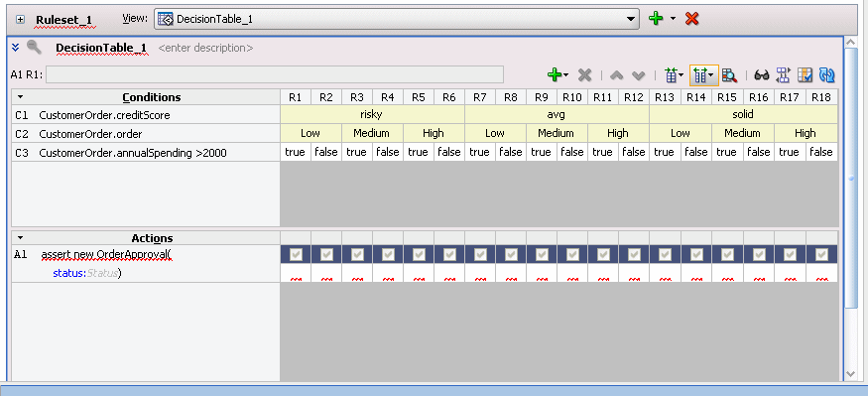Click the table with checkmark validate icon

click(805, 75)
